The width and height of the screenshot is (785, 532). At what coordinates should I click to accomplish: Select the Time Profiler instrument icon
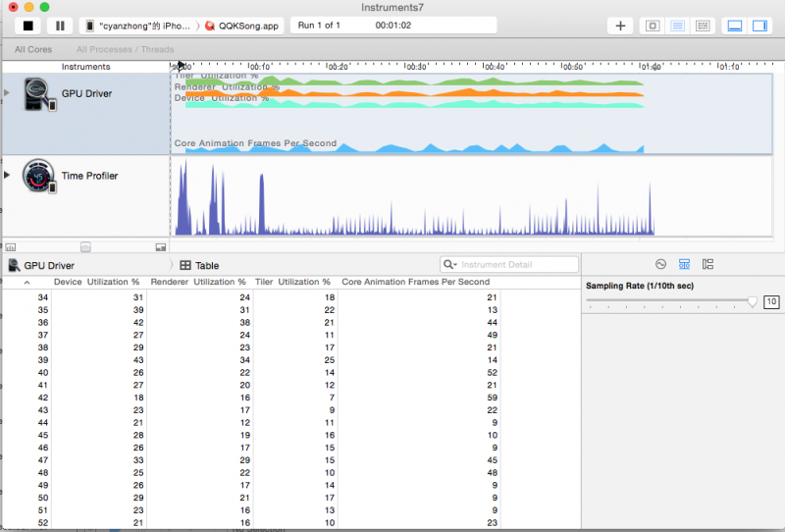37,176
